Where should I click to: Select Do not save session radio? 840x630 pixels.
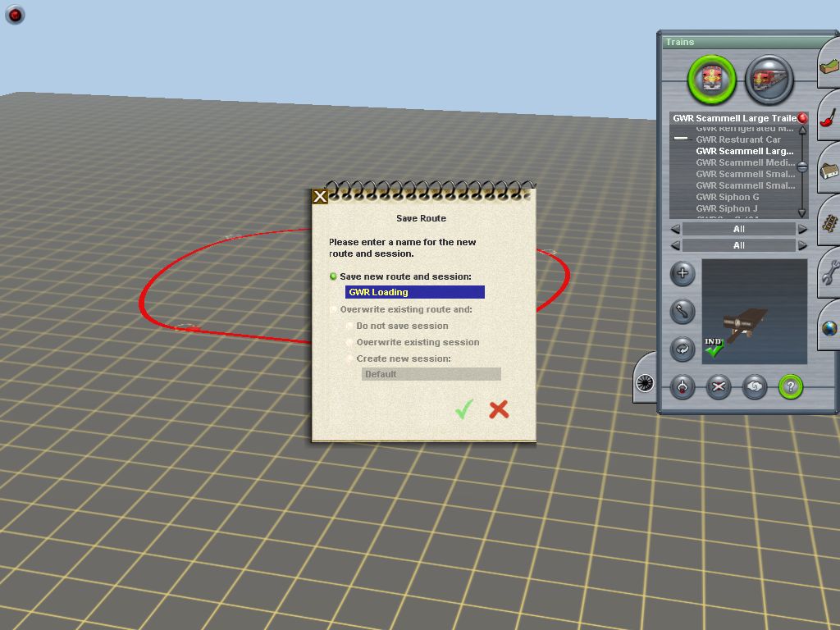coord(349,326)
